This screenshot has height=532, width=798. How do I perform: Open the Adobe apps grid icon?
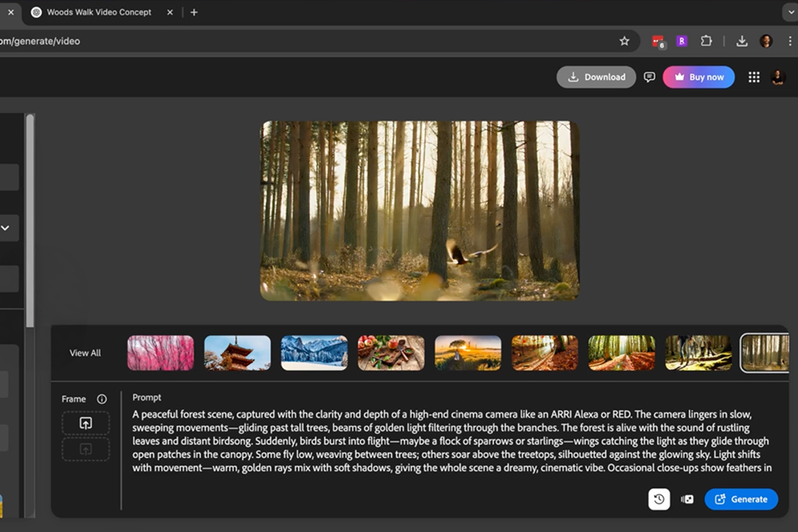(754, 77)
